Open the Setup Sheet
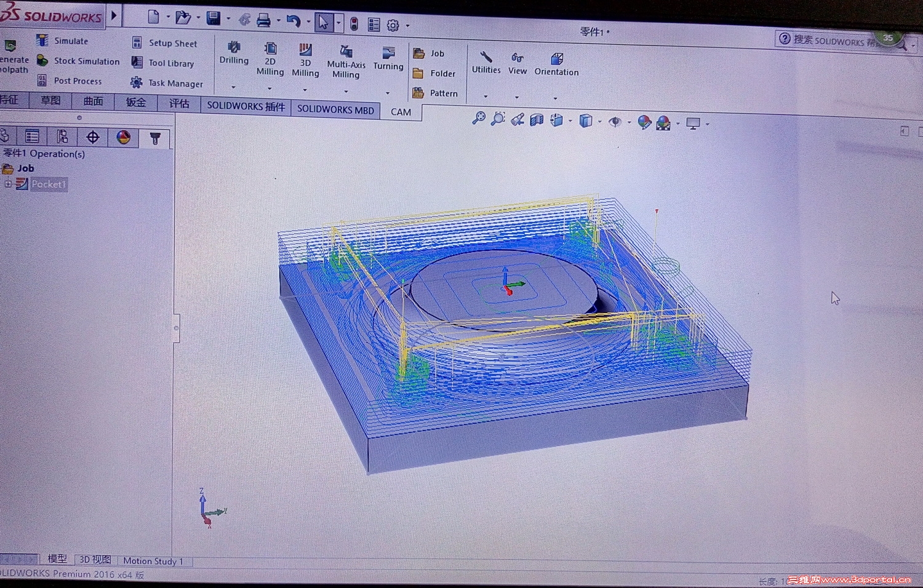The height and width of the screenshot is (588, 923). pyautogui.click(x=164, y=43)
